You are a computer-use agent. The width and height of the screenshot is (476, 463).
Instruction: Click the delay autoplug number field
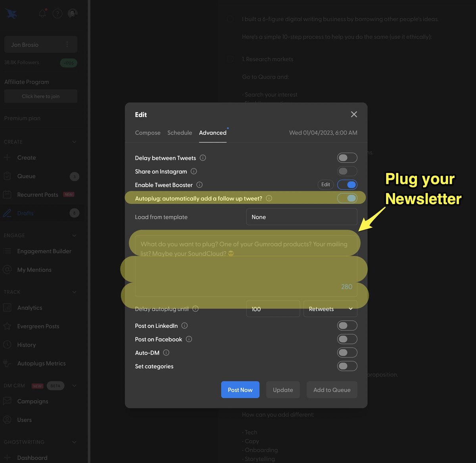(273, 309)
